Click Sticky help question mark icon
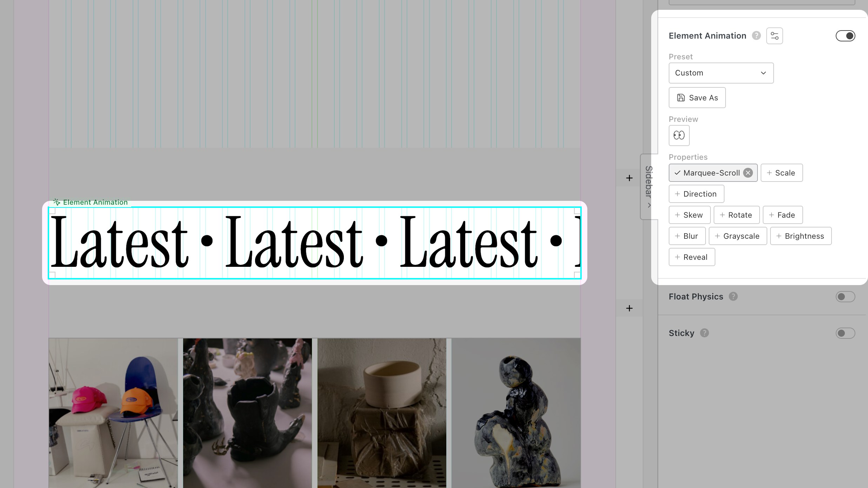The height and width of the screenshot is (488, 868). 705,333
